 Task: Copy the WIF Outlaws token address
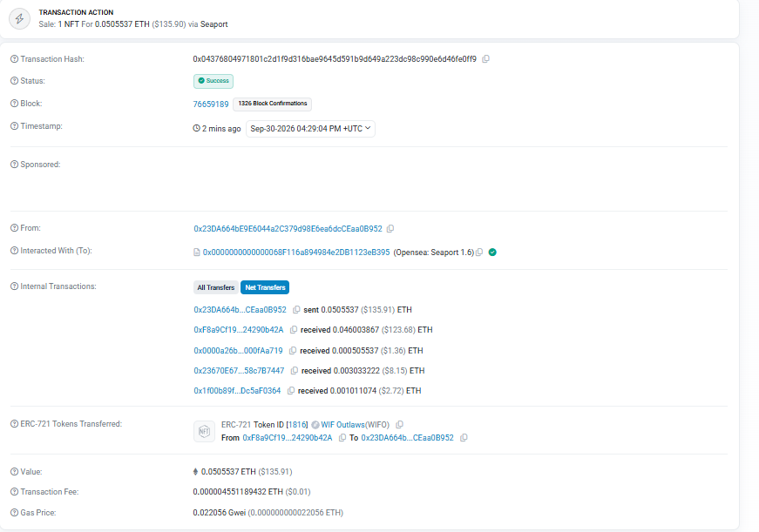pyautogui.click(x=399, y=425)
